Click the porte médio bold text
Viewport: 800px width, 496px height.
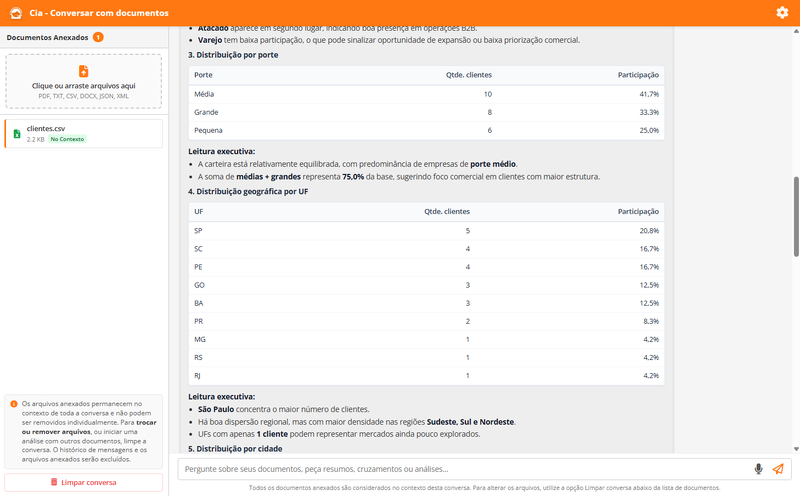click(x=493, y=164)
